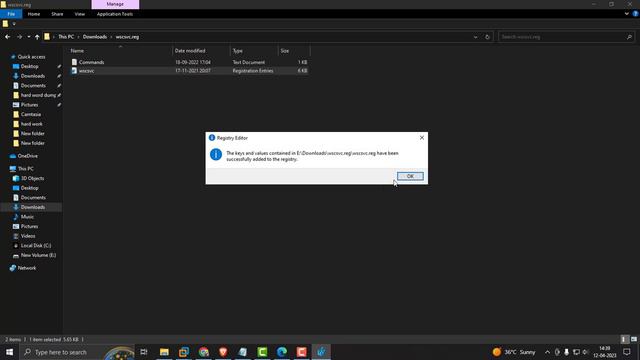Open Task View from the taskbar
Image resolution: width=640 pixels, height=360 pixels.
click(x=144, y=352)
